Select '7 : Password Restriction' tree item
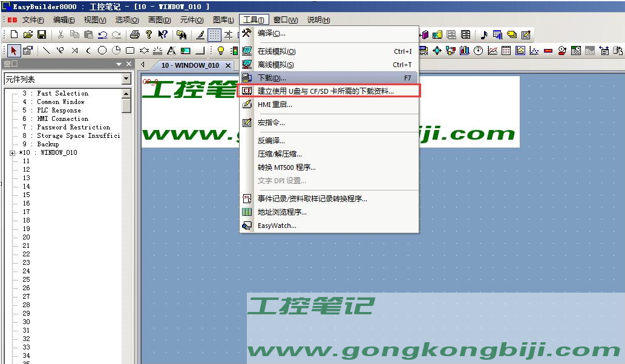 tap(66, 128)
